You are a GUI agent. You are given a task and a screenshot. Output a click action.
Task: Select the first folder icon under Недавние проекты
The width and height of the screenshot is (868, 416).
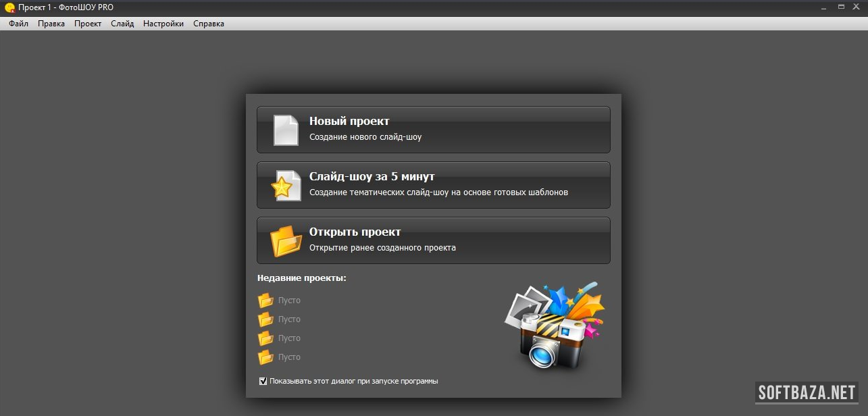click(x=265, y=301)
